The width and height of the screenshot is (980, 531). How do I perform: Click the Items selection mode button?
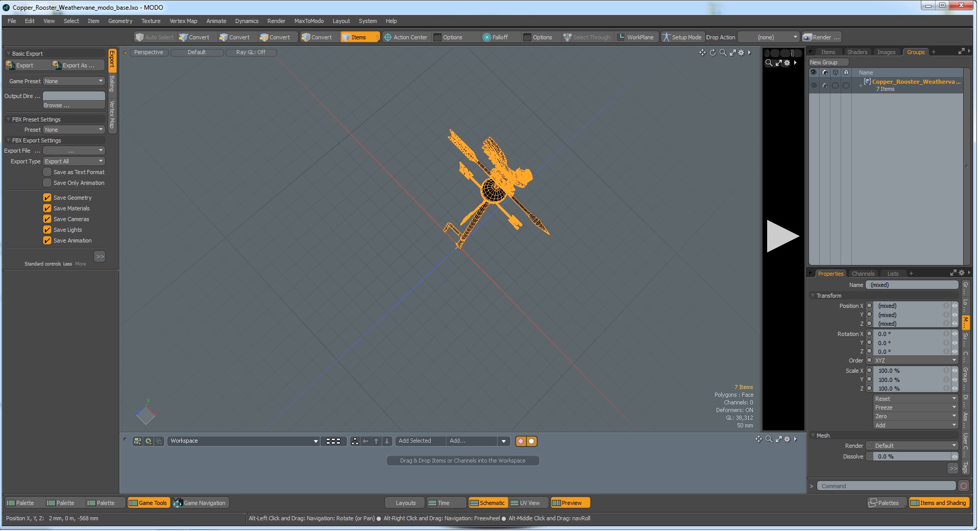click(x=359, y=37)
